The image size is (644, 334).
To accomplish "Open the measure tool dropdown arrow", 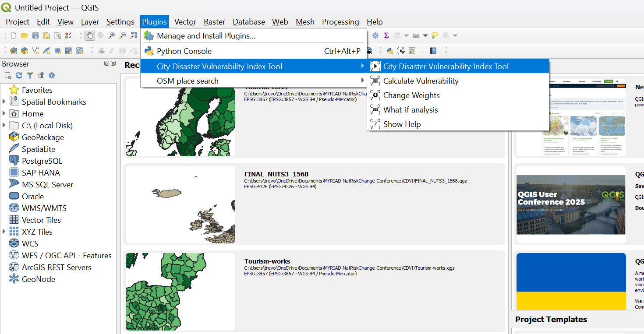I will [425, 35].
